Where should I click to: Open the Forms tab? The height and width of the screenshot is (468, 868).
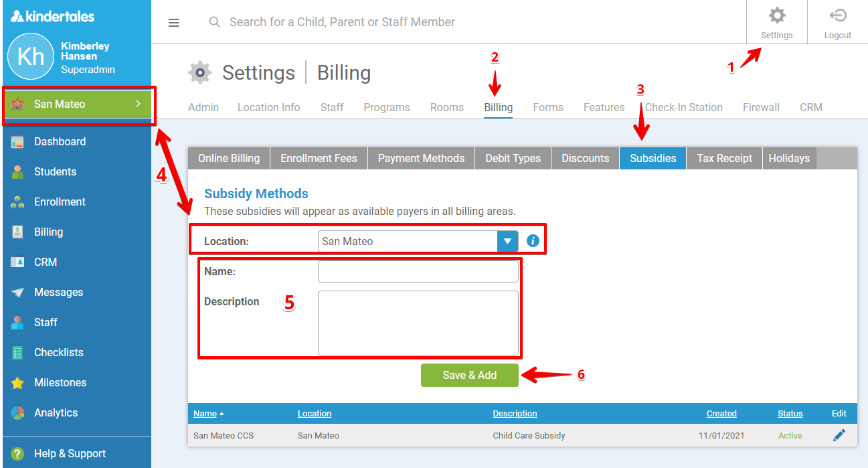548,107
